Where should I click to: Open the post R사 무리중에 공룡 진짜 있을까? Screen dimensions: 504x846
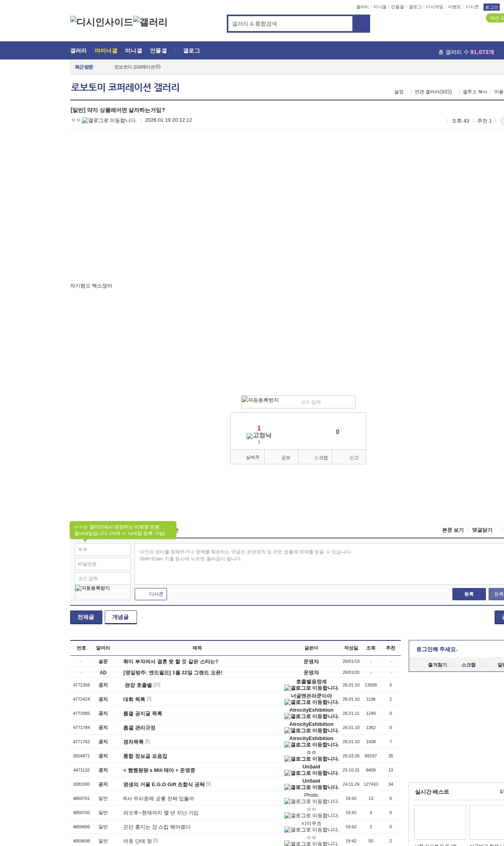(159, 799)
